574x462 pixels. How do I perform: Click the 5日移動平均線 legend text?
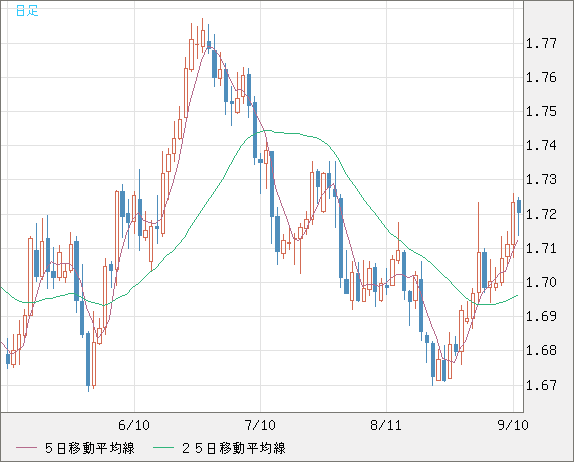tap(90, 448)
